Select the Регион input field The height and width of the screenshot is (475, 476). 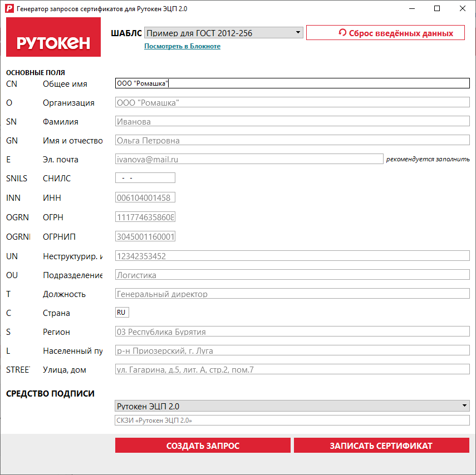[292, 332]
